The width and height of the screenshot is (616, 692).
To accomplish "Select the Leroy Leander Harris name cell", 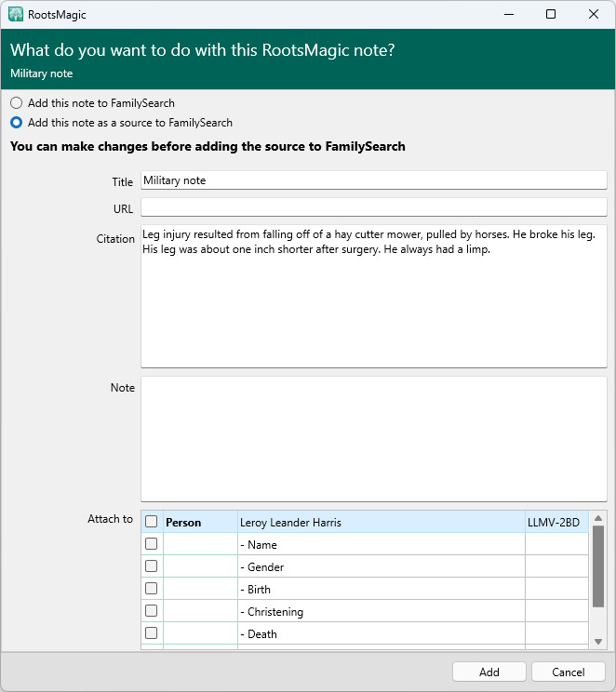I will [x=382, y=522].
